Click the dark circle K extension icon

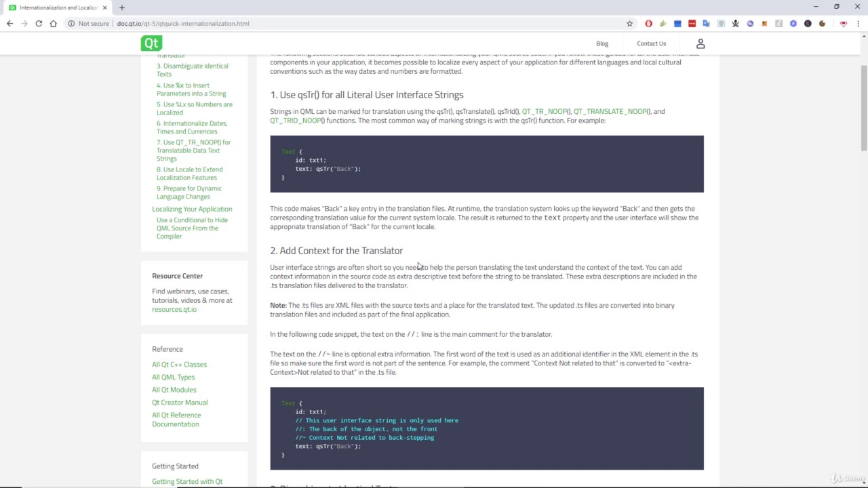(x=808, y=24)
